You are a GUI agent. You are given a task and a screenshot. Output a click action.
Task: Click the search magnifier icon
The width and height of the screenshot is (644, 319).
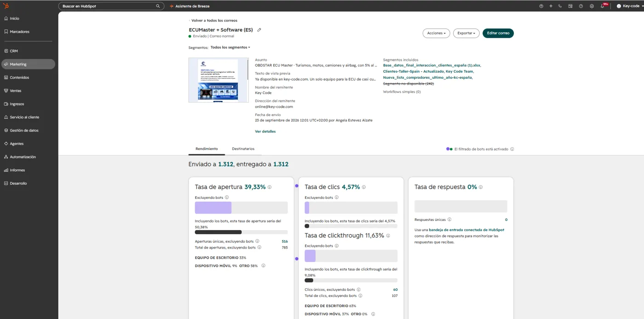[x=158, y=6]
